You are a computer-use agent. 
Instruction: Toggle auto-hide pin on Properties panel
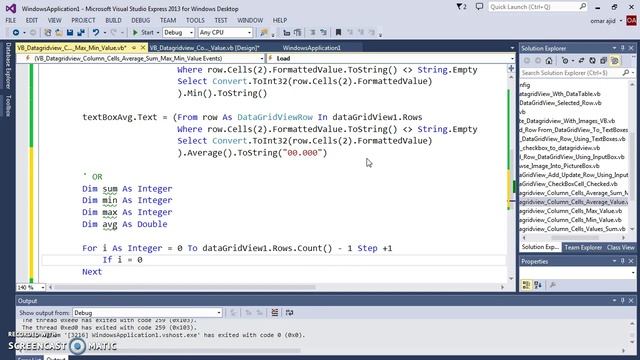click(622, 261)
